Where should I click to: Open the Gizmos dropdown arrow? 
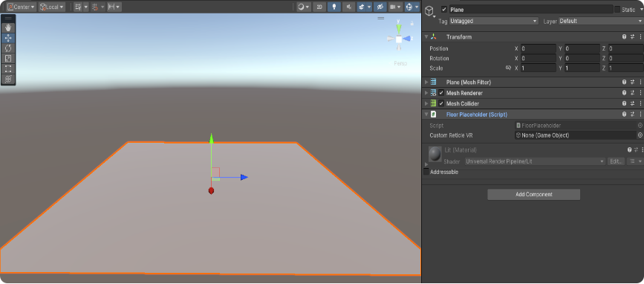pyautogui.click(x=417, y=7)
